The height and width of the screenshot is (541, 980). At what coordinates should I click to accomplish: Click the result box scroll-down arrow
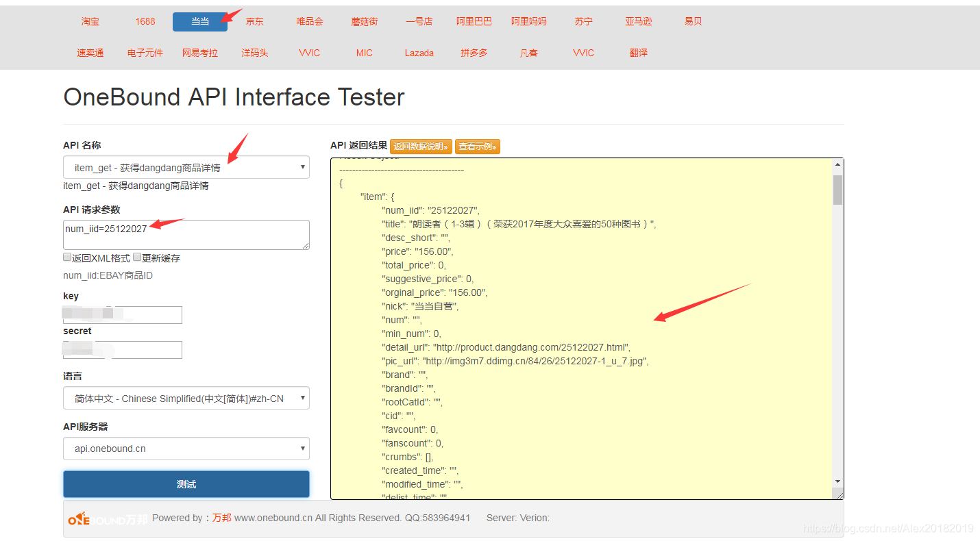click(x=837, y=481)
